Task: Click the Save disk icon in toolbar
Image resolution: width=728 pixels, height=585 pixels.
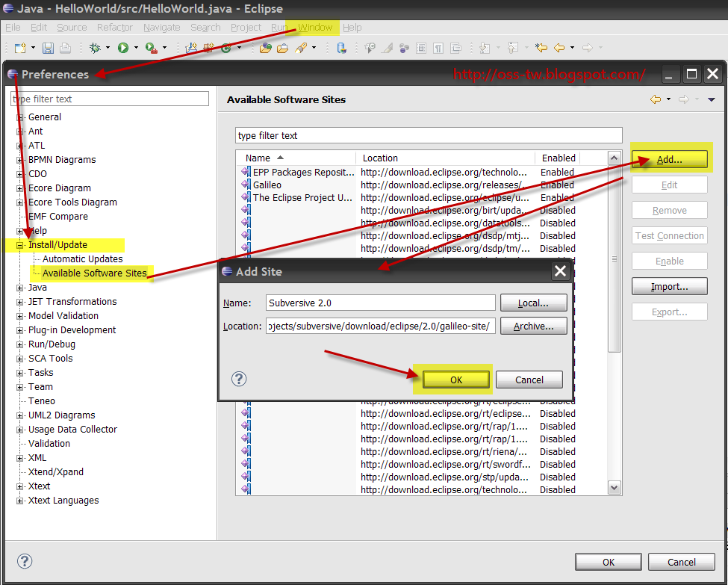Action: tap(48, 48)
